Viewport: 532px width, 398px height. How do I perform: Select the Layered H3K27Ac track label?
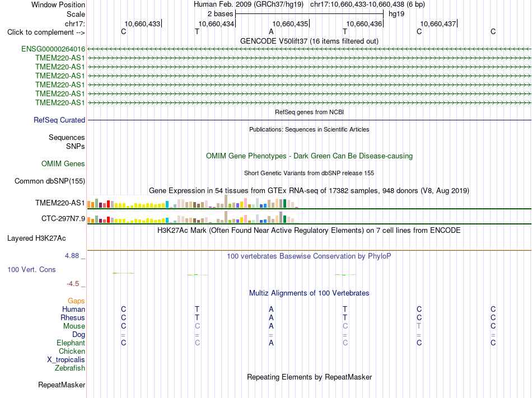click(x=36, y=238)
